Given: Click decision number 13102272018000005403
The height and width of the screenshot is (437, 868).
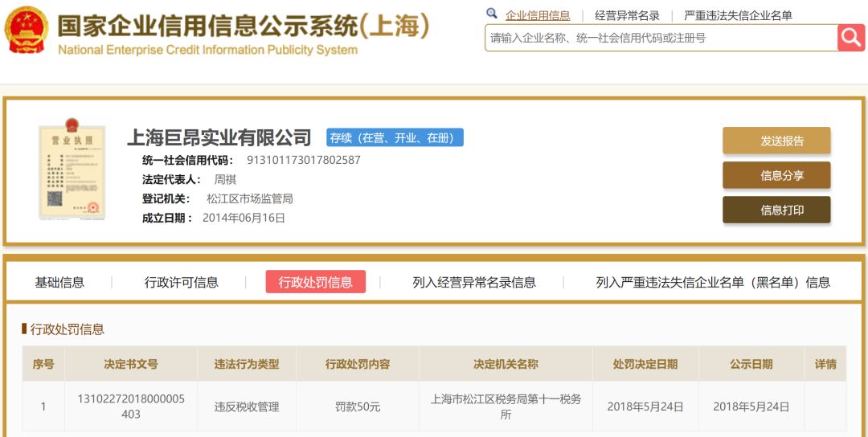Looking at the screenshot, I should pos(131,406).
